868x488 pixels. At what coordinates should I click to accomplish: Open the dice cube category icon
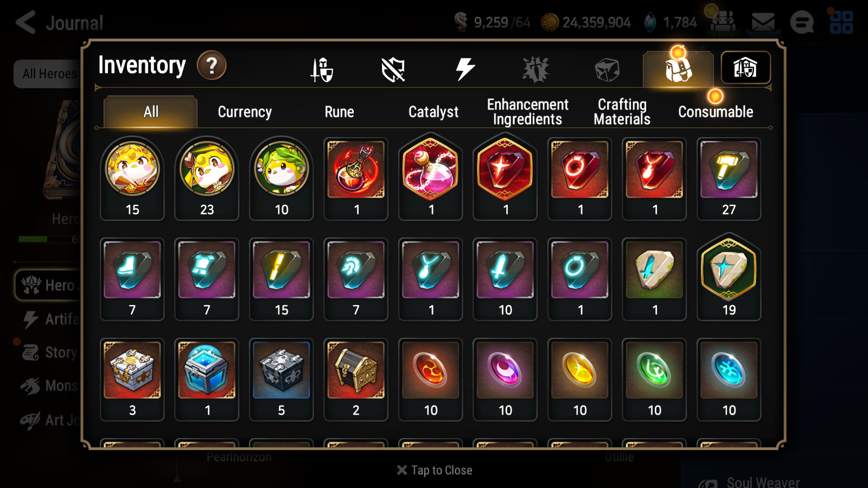(607, 70)
